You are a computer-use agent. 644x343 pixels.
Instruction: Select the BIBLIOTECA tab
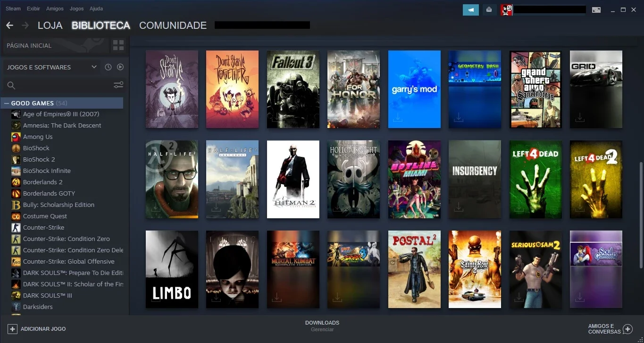100,26
